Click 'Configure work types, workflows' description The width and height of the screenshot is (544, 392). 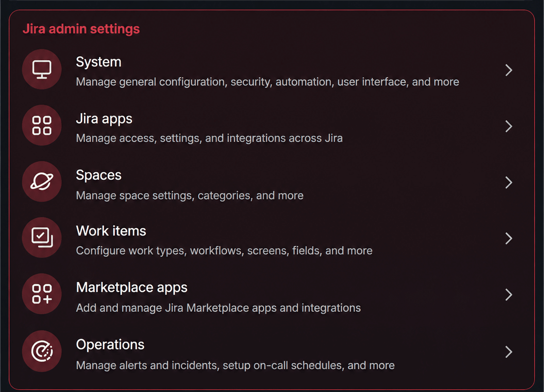(x=224, y=251)
